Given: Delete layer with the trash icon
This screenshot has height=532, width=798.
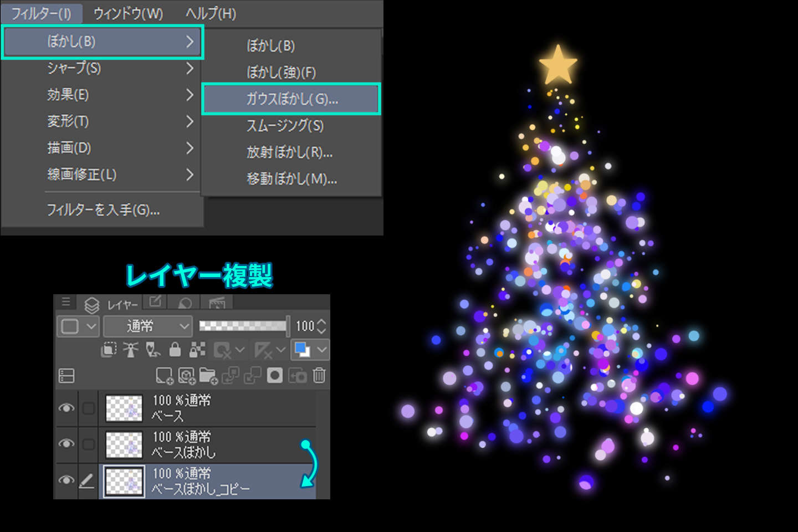Looking at the screenshot, I should click(x=319, y=376).
